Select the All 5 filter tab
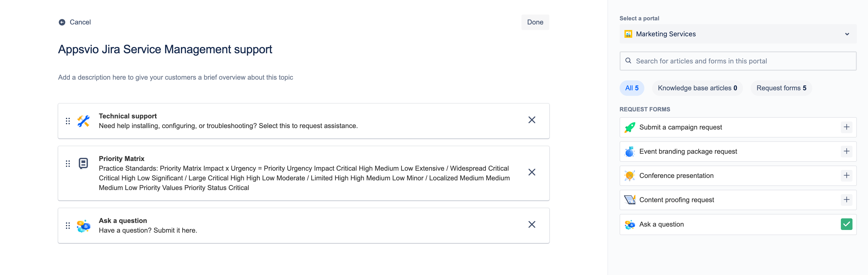Image resolution: width=868 pixels, height=275 pixels. coord(632,88)
